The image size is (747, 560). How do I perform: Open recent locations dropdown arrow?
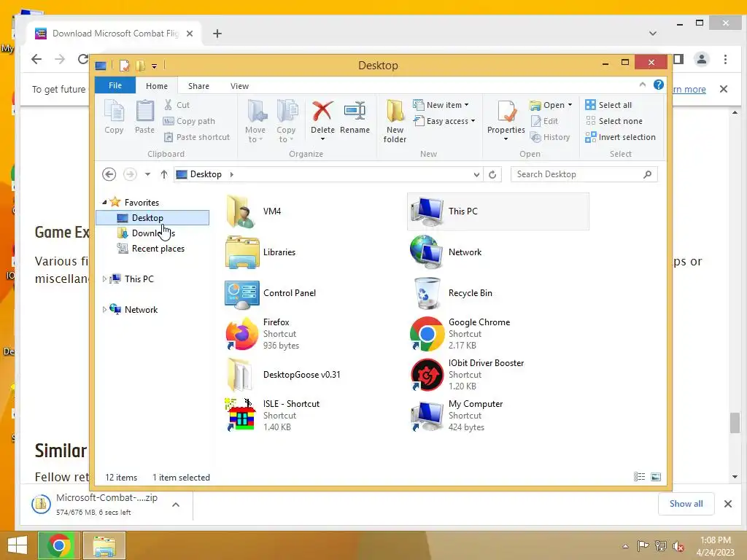147,174
